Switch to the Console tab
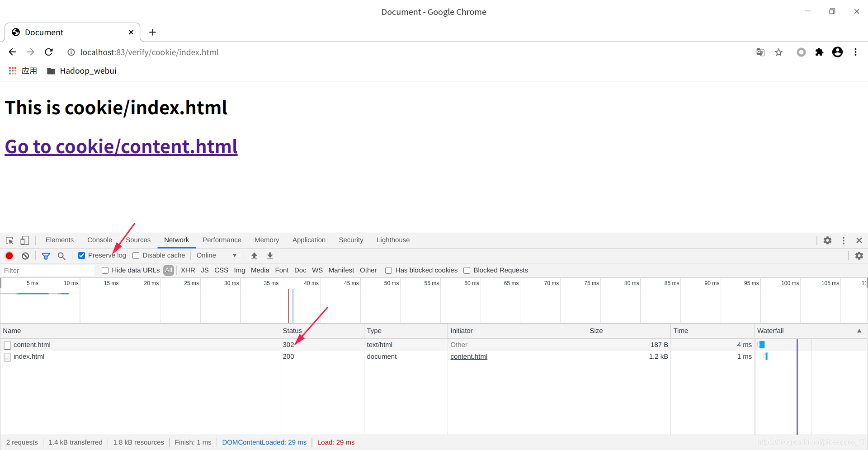The image size is (868, 450). click(x=99, y=240)
